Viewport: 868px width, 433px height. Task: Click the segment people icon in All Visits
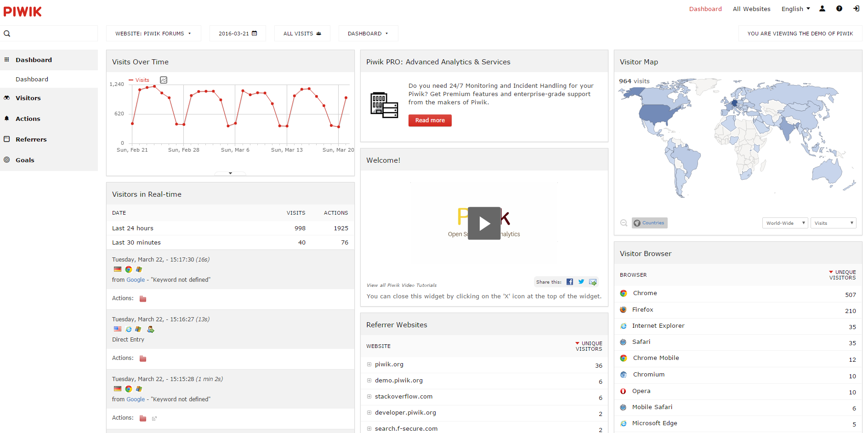pyautogui.click(x=318, y=34)
